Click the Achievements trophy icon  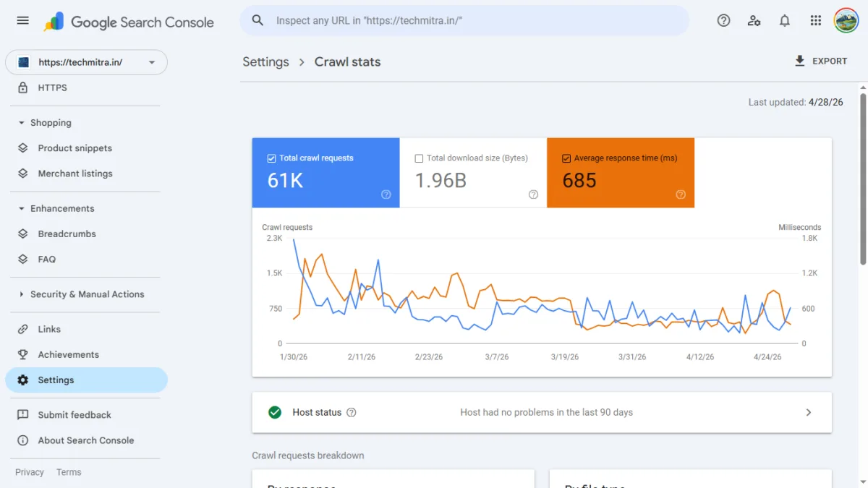click(x=23, y=354)
